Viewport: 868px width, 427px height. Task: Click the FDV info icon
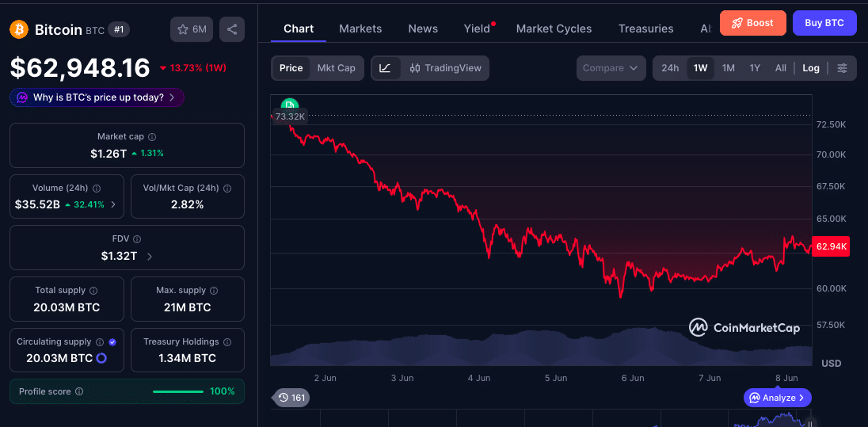137,239
